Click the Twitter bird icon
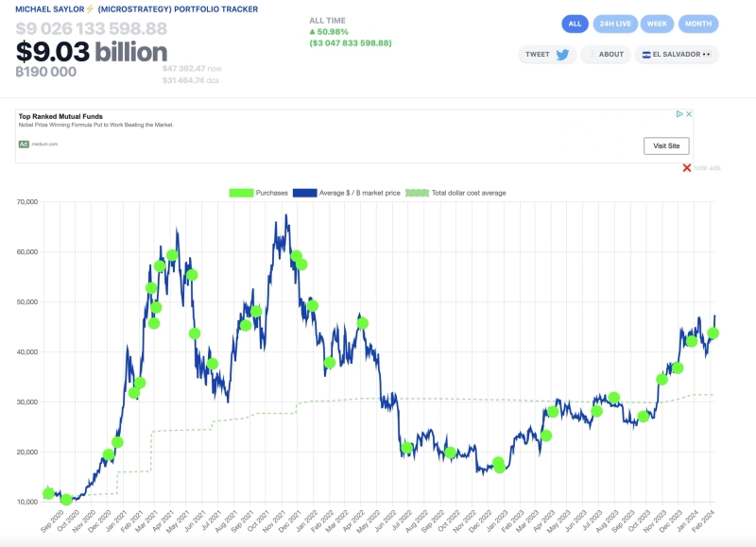This screenshot has width=756, height=547. click(x=562, y=55)
